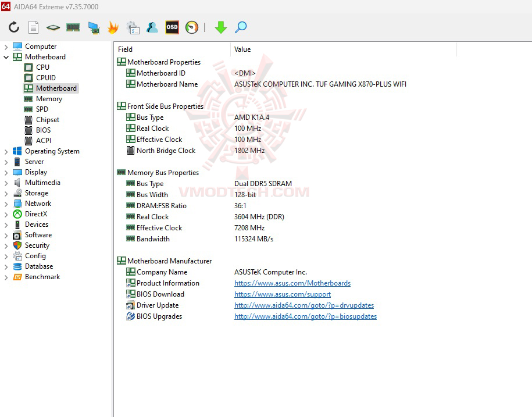
Task: Expand the Network tree node
Action: pos(6,204)
